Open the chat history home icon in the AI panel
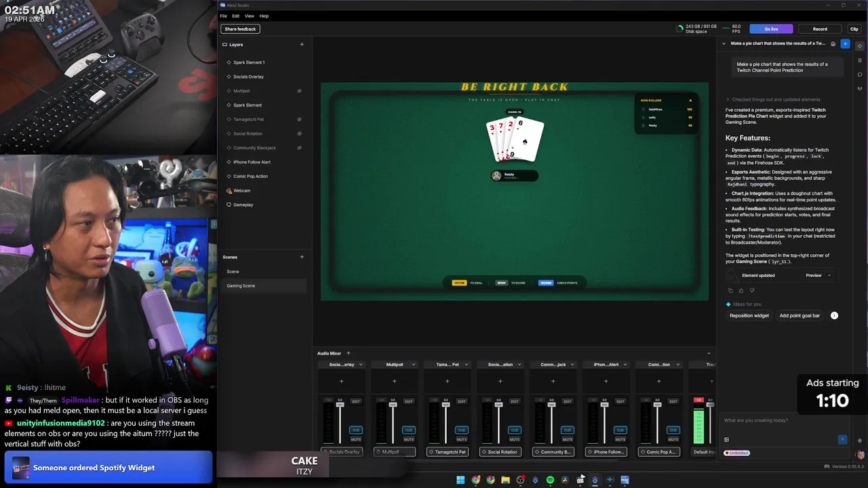The image size is (868, 488). pos(833,43)
